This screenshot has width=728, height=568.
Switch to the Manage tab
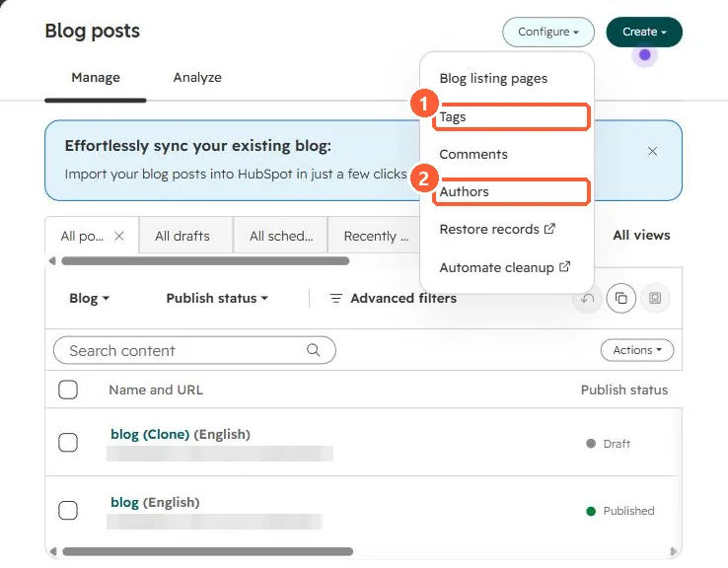pos(96,78)
